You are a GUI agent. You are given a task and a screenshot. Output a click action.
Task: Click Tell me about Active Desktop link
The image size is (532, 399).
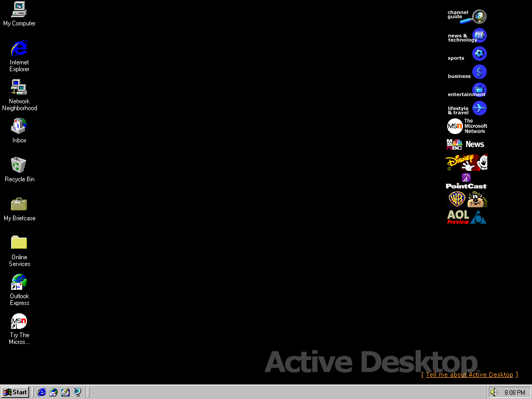[469, 375]
